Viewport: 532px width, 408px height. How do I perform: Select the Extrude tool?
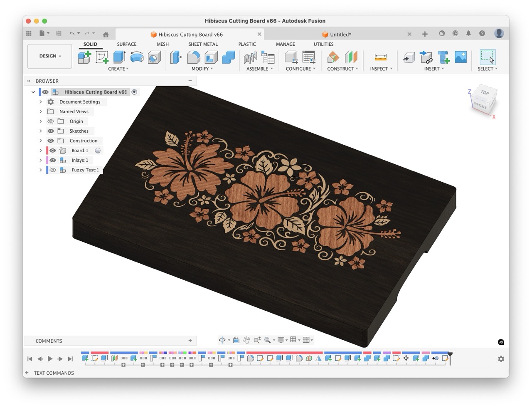119,57
